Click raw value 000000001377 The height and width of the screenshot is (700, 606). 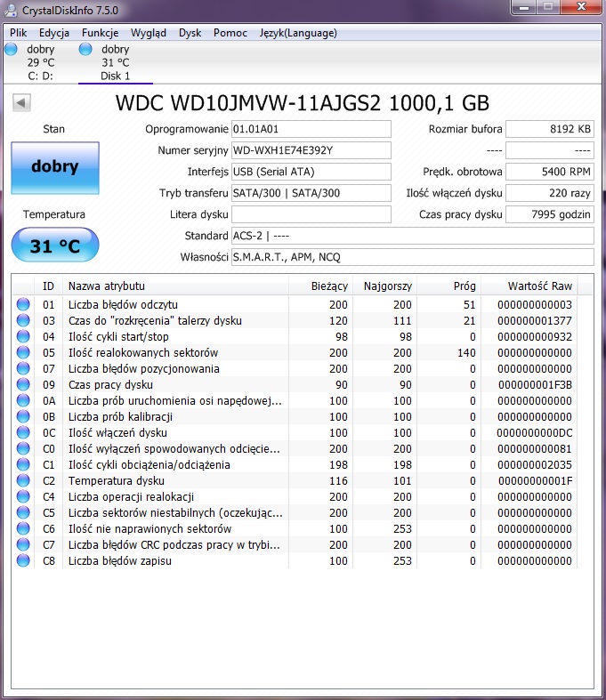tap(535, 320)
